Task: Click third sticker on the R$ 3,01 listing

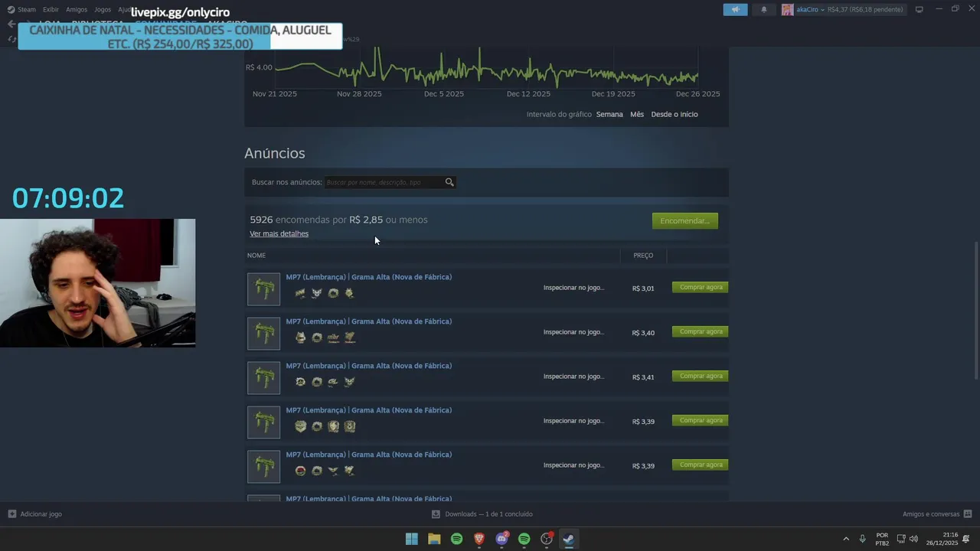Action: coord(333,293)
